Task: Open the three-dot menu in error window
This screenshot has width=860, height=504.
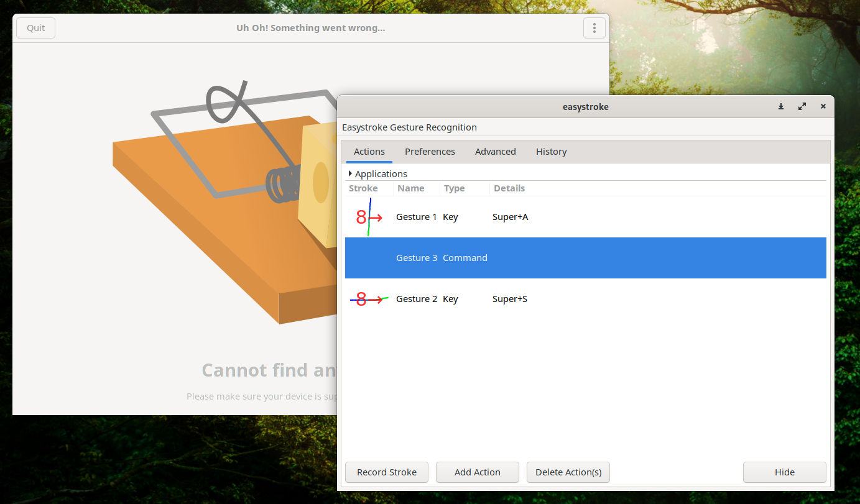Action: 594,28
